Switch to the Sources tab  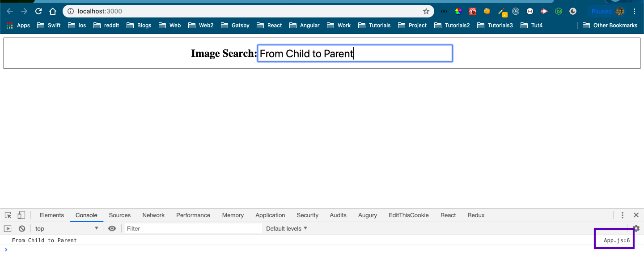point(120,215)
